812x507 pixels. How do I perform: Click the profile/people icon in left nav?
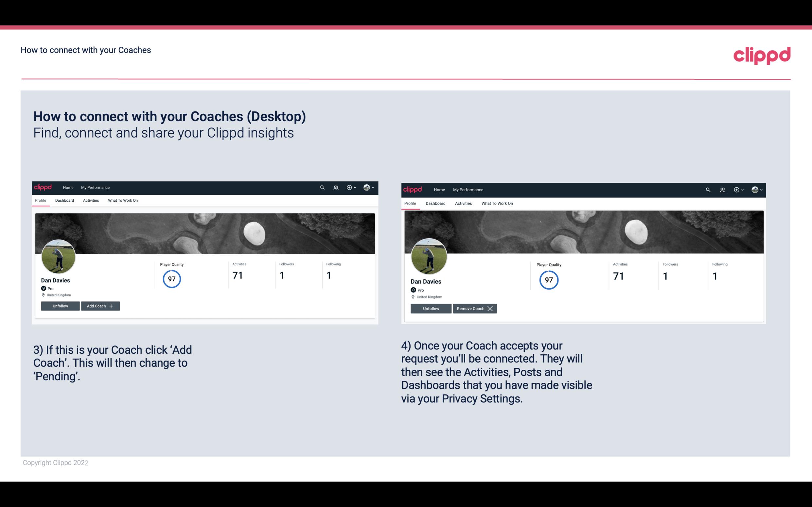point(336,187)
